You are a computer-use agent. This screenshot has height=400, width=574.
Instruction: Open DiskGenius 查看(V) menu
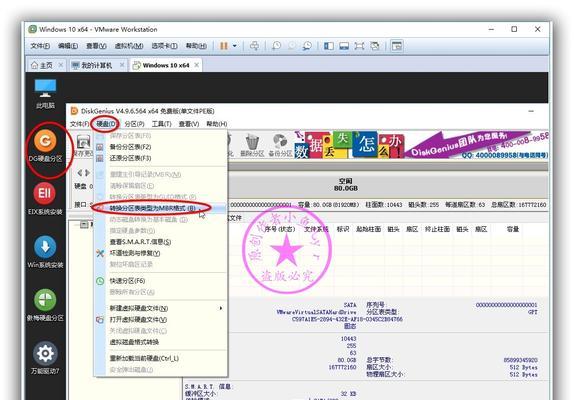pos(189,124)
